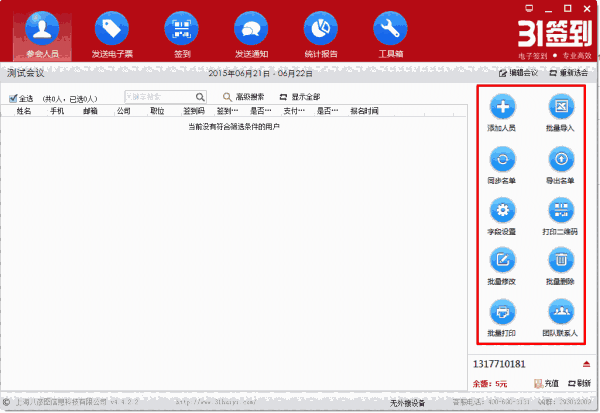
Task: Click the 余额: 5元 balance text
Action: [490, 384]
